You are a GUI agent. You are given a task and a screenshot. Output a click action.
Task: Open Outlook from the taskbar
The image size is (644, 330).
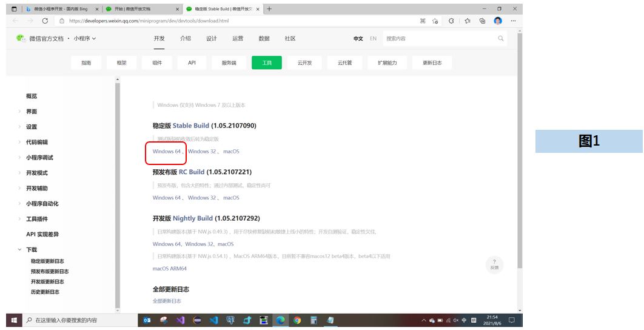coord(147,320)
